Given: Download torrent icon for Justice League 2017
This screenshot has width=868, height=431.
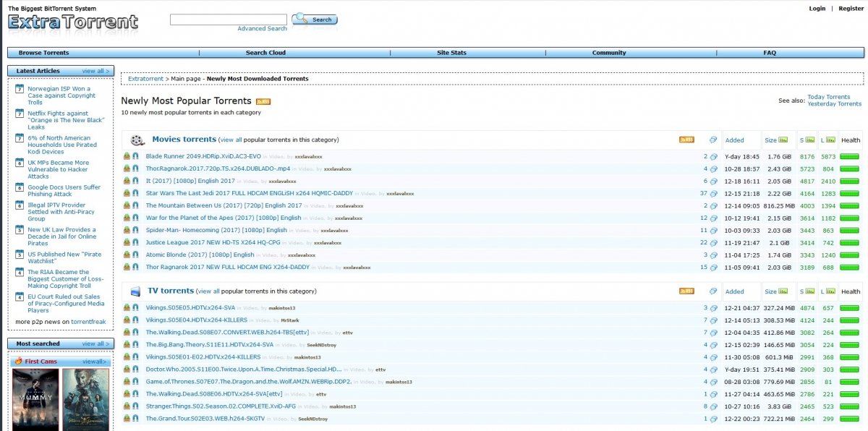Looking at the screenshot, I should (127, 242).
